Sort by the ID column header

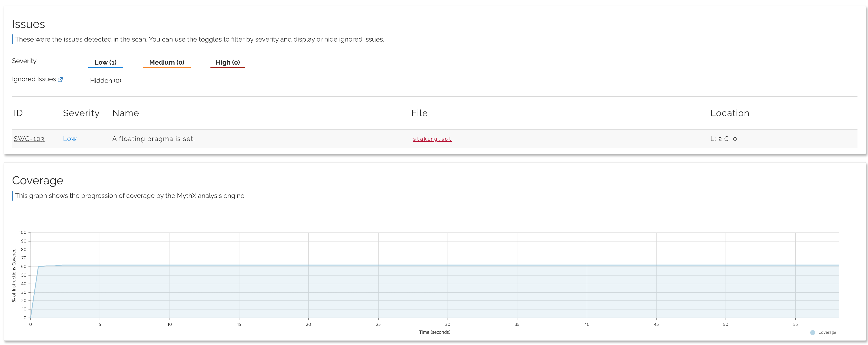click(18, 113)
